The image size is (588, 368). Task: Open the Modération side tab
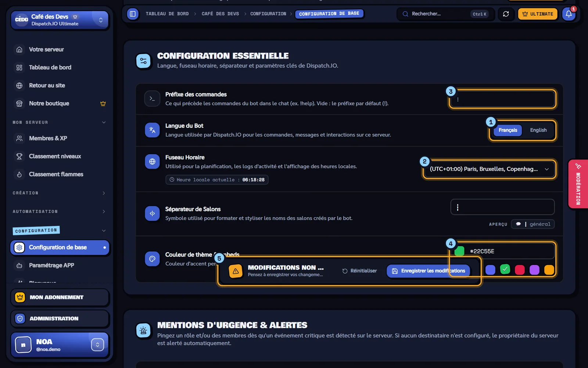pos(578,184)
